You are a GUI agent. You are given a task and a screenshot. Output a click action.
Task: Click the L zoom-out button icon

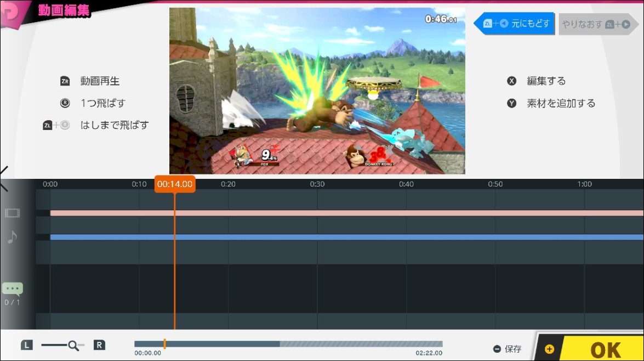tap(27, 345)
